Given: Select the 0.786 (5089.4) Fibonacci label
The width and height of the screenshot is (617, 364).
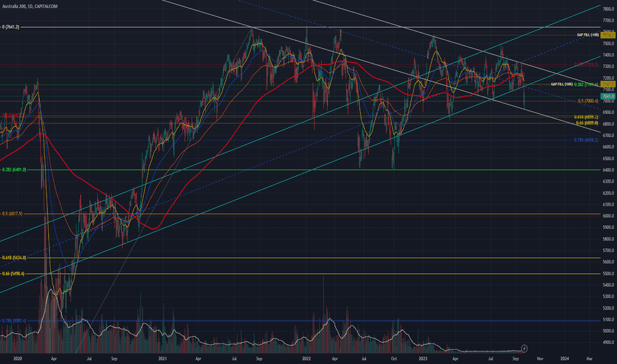Looking at the screenshot, I should (x=14, y=321).
